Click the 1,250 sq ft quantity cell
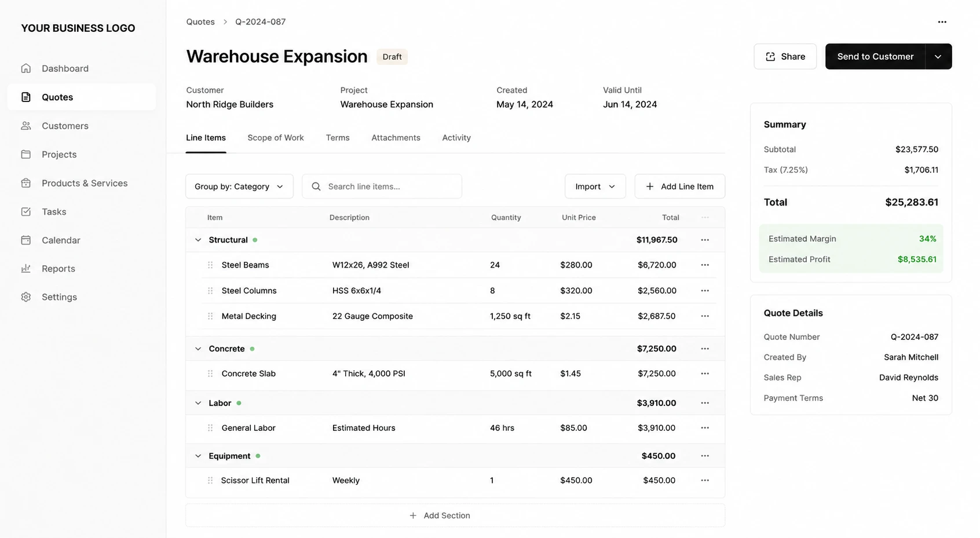 coord(510,316)
